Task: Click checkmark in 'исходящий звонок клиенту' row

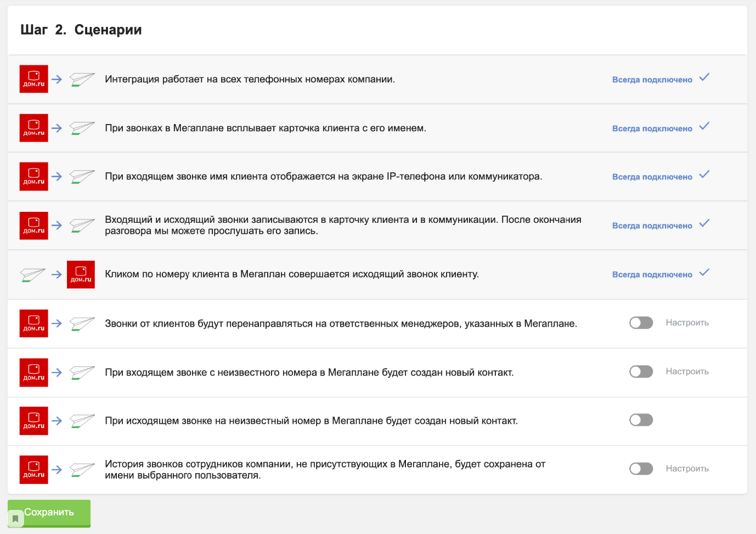Action: (704, 272)
